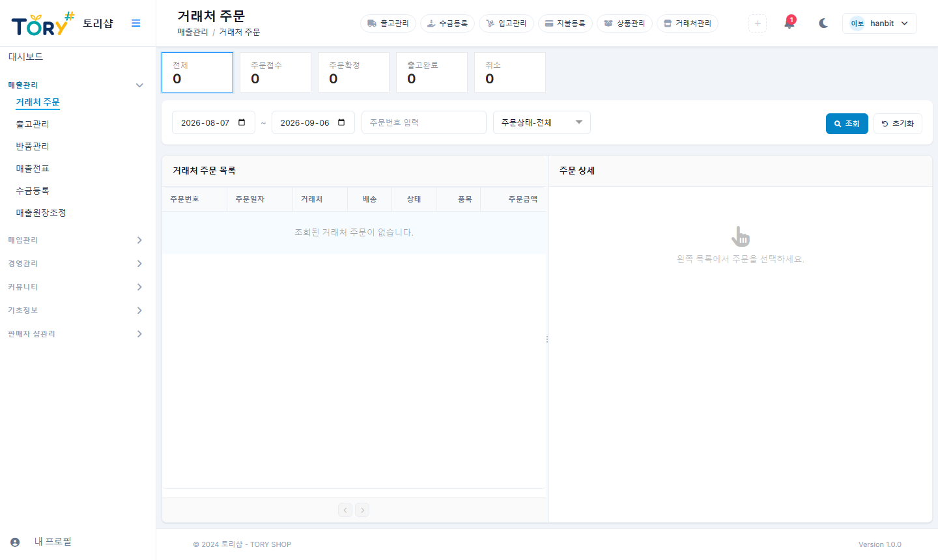Expand the 판매자 샵관리 sidebar section
The height and width of the screenshot is (560, 938).
[76, 334]
